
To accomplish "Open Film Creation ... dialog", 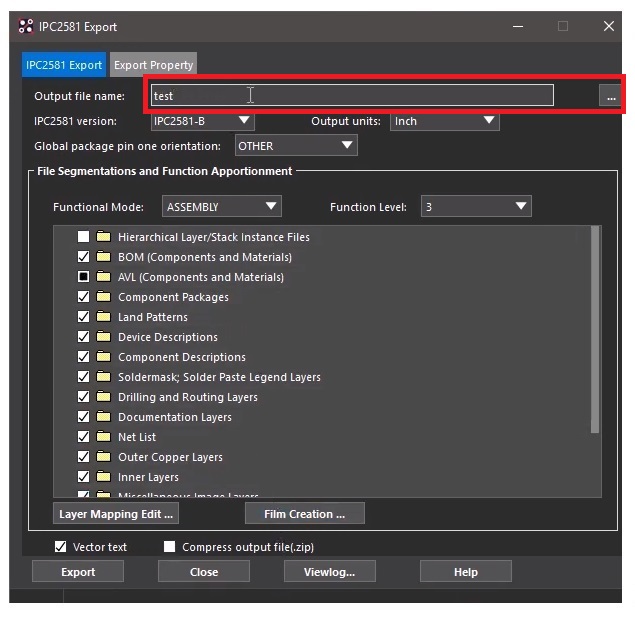I will (305, 513).
